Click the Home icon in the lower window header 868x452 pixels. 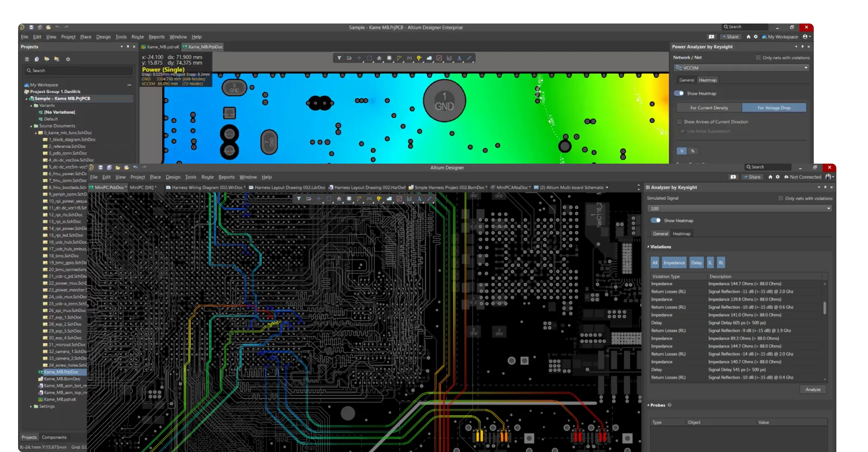coord(770,177)
